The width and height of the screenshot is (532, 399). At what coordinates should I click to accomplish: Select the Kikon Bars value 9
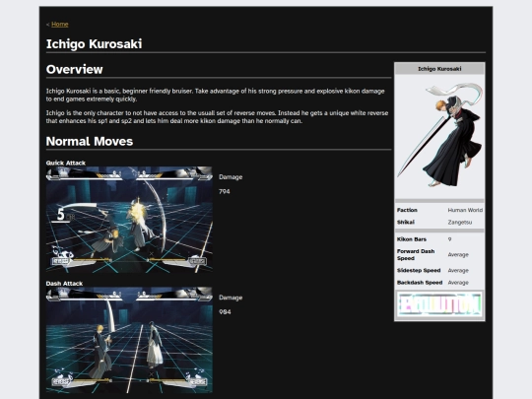point(449,239)
